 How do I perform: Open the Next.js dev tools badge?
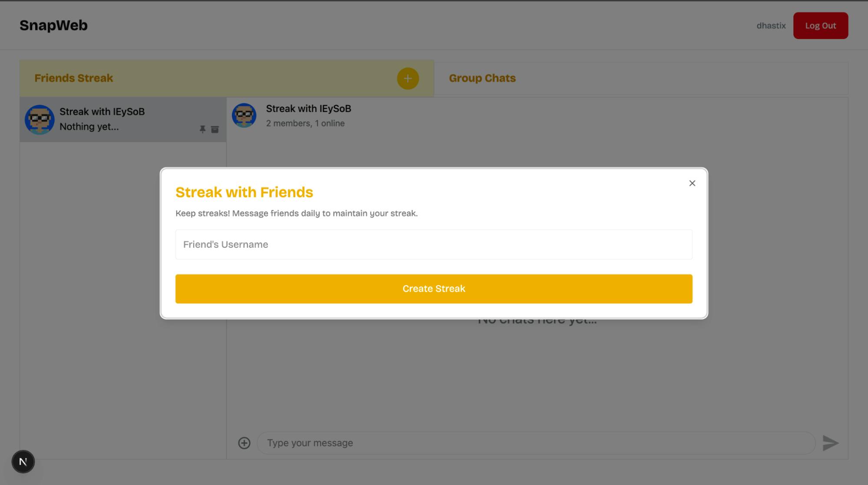pyautogui.click(x=23, y=462)
